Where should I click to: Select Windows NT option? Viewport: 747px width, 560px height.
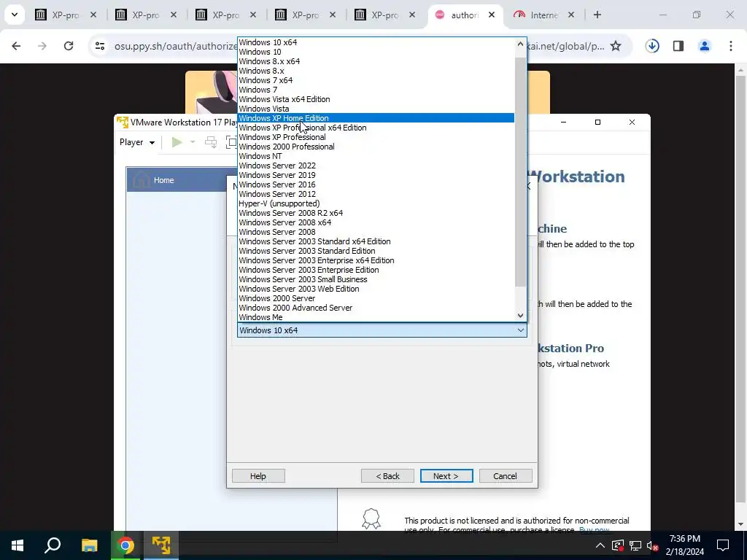pyautogui.click(x=376, y=156)
